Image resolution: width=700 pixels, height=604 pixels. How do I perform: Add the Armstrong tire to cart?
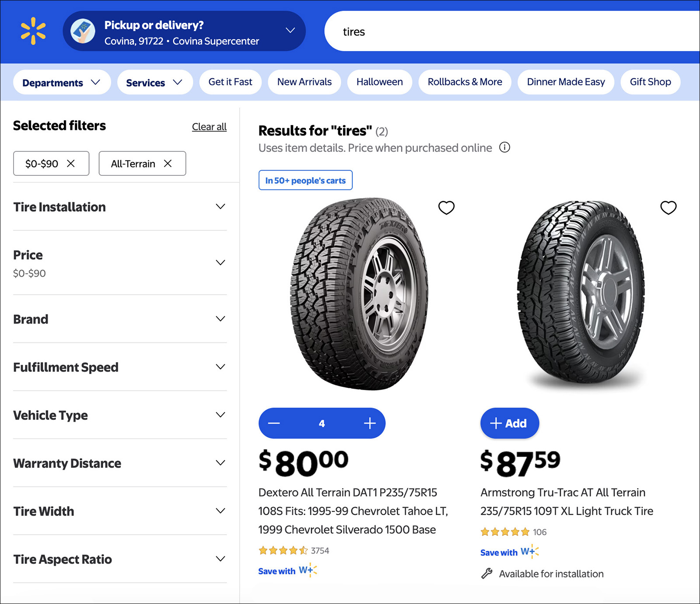509,423
